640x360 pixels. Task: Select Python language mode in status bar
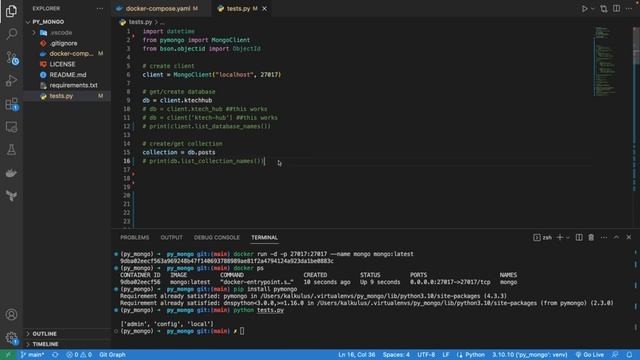475,355
